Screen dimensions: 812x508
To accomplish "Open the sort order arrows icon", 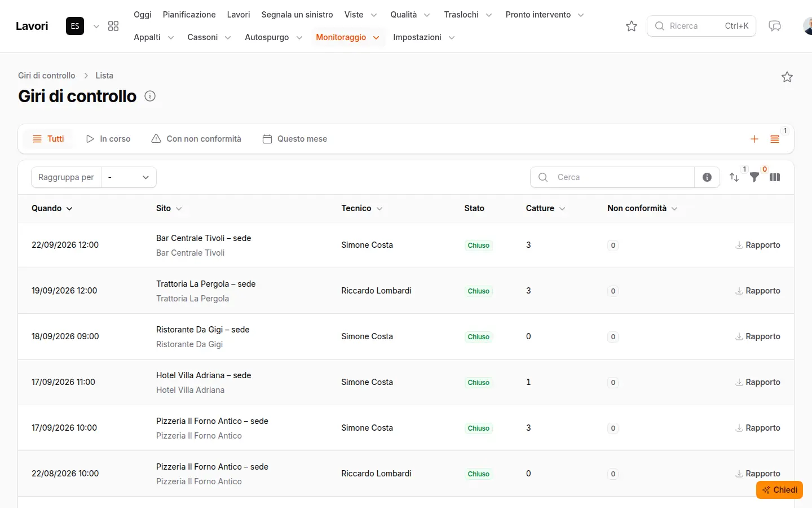I will [734, 177].
